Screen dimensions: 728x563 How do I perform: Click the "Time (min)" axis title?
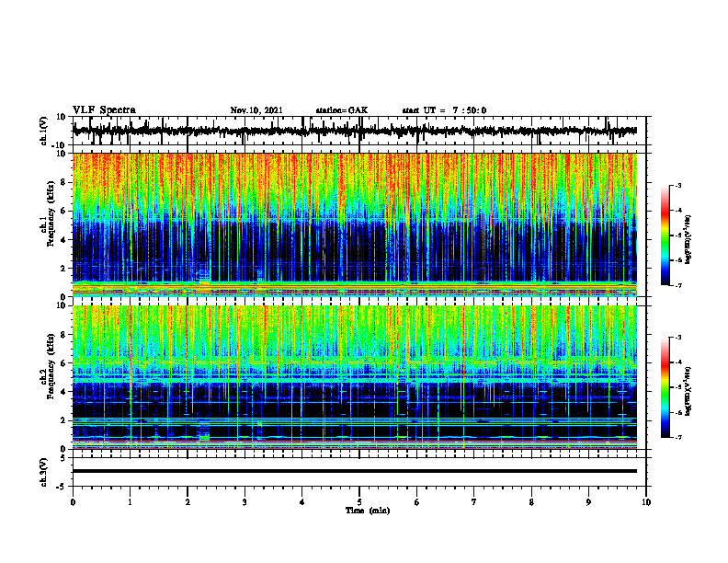(368, 511)
